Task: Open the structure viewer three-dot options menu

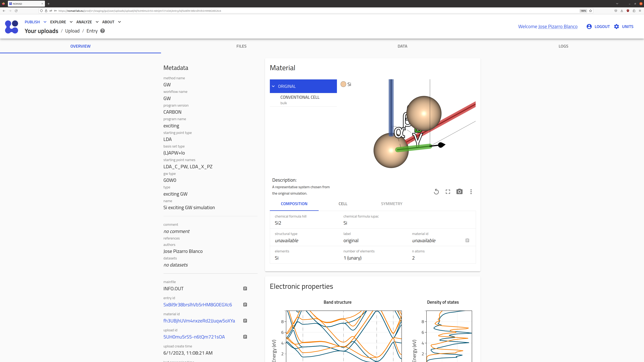Action: (471, 192)
